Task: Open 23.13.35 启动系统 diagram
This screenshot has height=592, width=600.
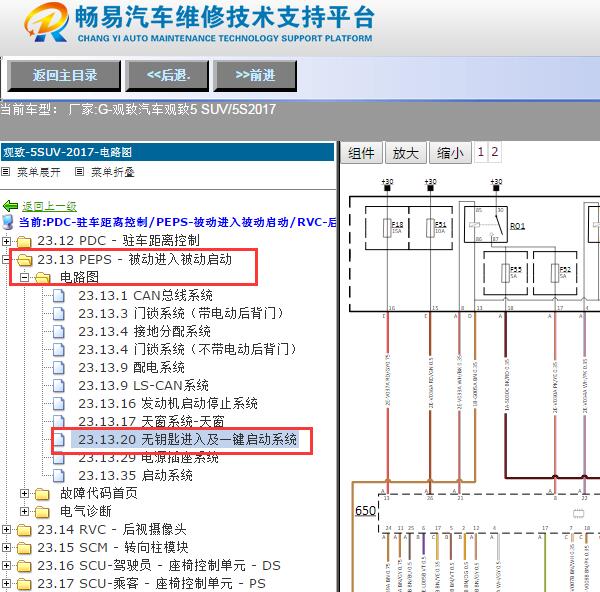Action: (135, 475)
